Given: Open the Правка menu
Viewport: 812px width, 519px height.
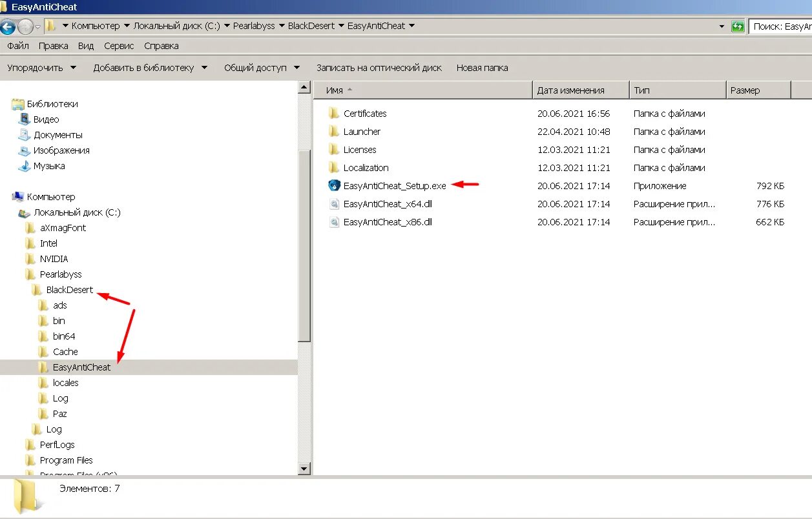Looking at the screenshot, I should [x=54, y=46].
